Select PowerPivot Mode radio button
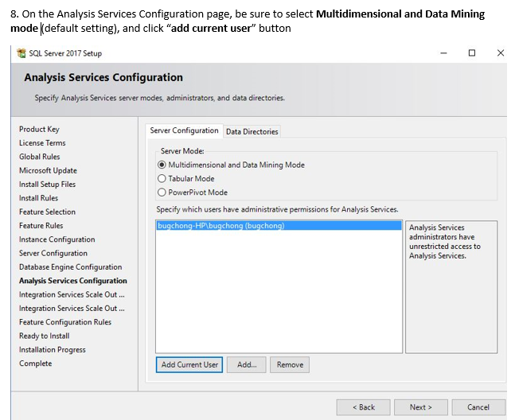This screenshot has width=515, height=420. click(162, 192)
